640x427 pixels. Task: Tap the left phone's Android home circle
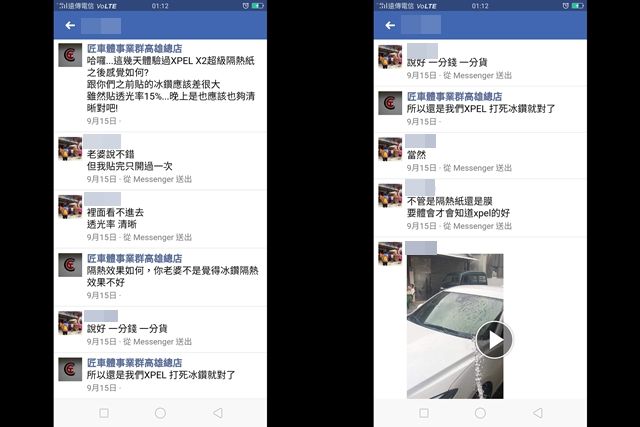tap(160, 413)
